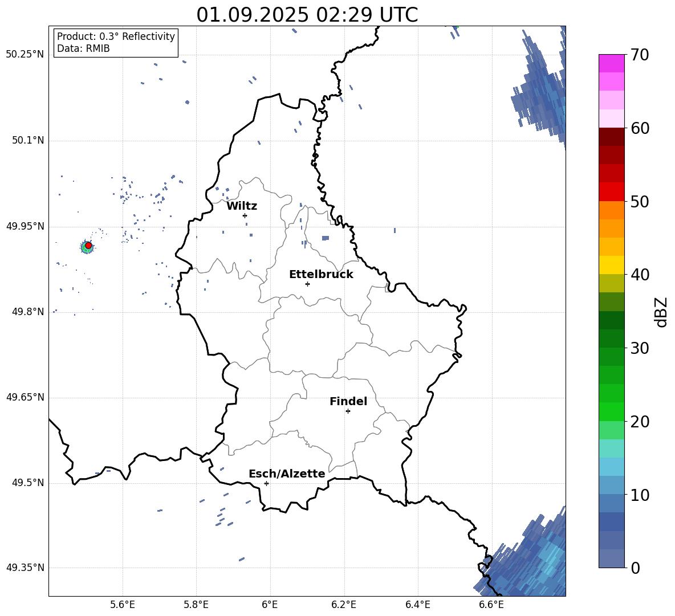This screenshot has width=675, height=616.
Task: Click the dBZ colorbar axis label
Action: point(661,312)
